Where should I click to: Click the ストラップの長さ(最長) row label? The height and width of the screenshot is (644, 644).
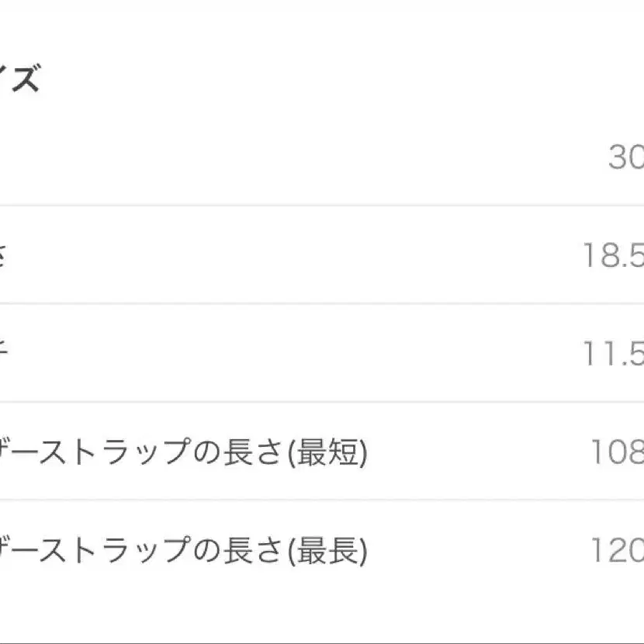182,550
